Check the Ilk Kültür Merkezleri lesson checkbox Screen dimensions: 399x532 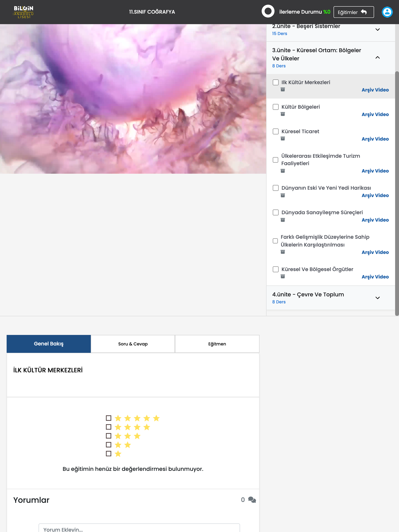[275, 82]
